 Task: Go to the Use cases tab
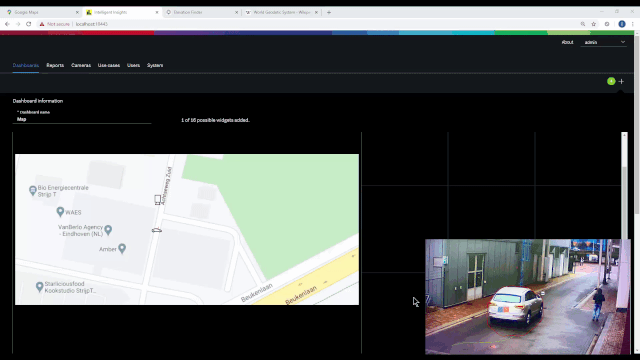(109, 65)
